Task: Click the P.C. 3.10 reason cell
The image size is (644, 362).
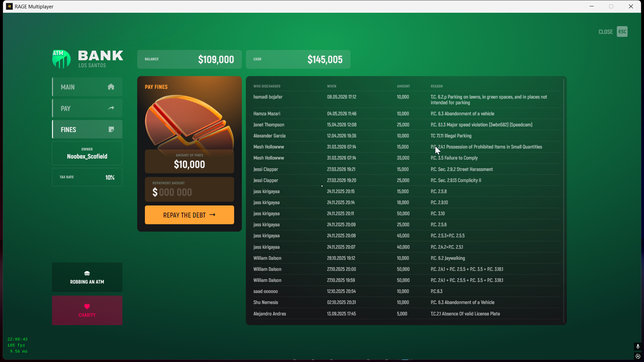Action: [438, 214]
